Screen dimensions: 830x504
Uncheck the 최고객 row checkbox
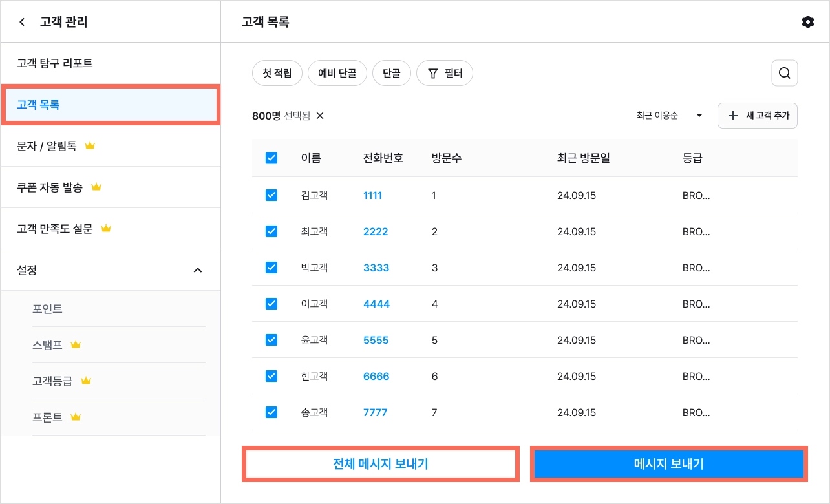click(x=271, y=231)
